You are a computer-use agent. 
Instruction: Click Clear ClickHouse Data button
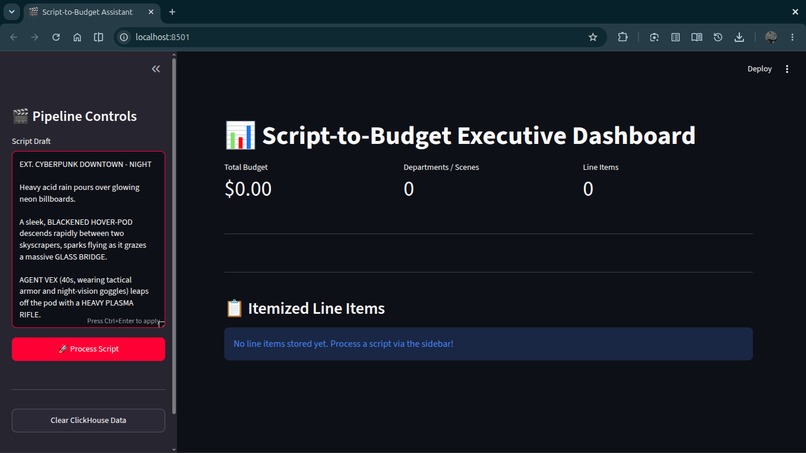coord(88,420)
